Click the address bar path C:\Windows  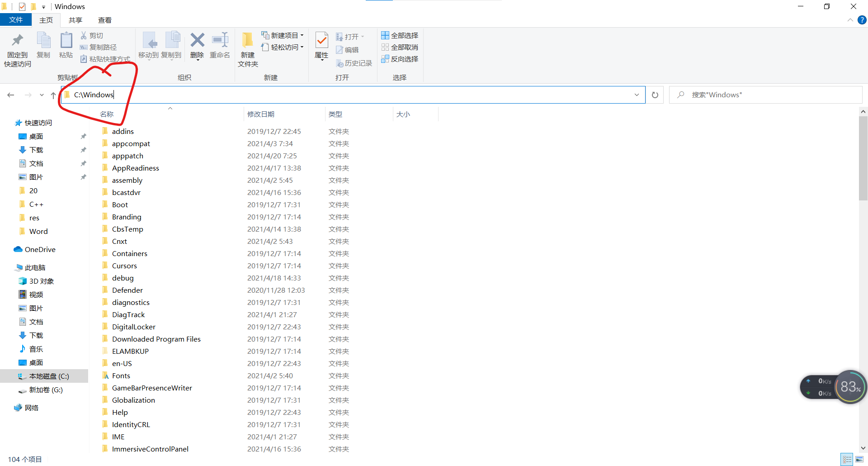(94, 95)
